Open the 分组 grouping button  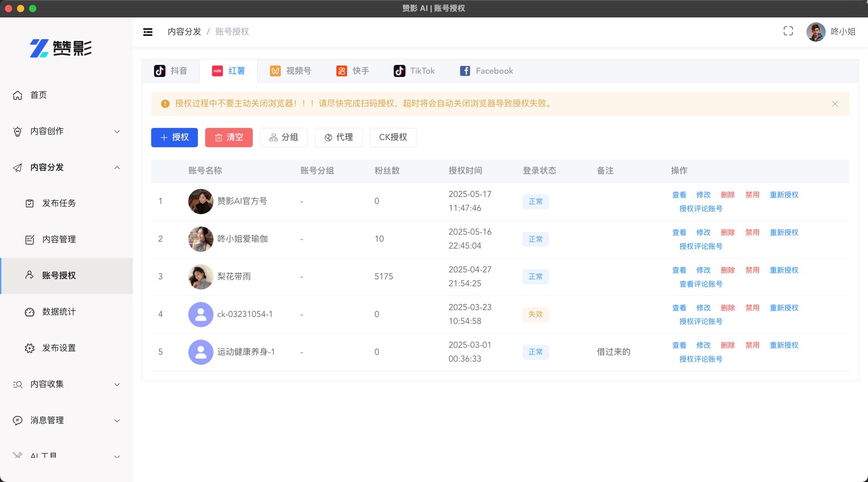(283, 137)
